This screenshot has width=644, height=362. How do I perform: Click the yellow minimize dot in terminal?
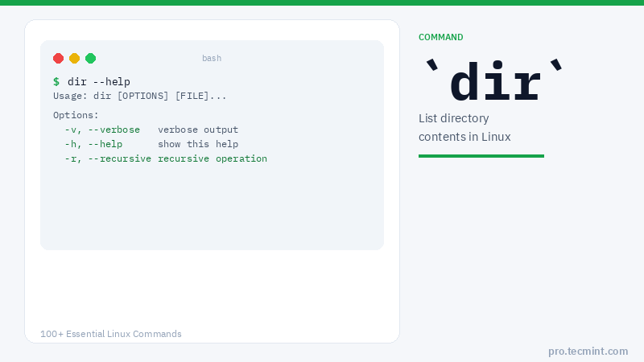pos(75,58)
